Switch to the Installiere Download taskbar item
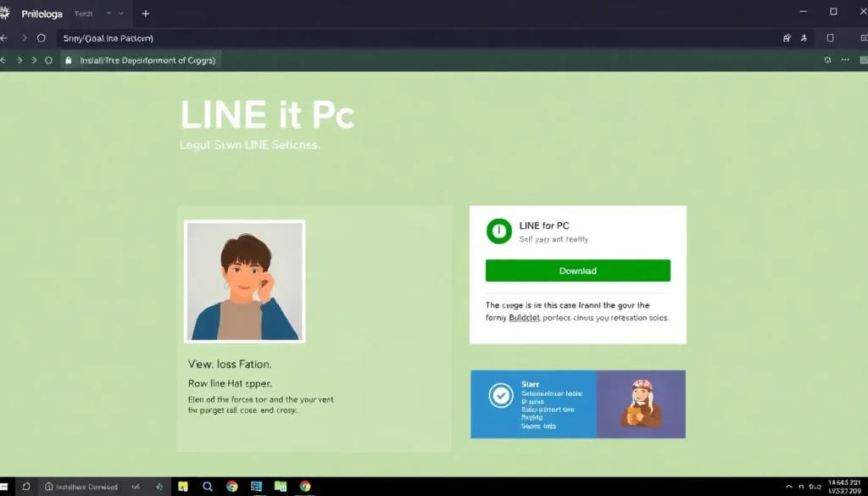This screenshot has height=496, width=868. [x=81, y=487]
